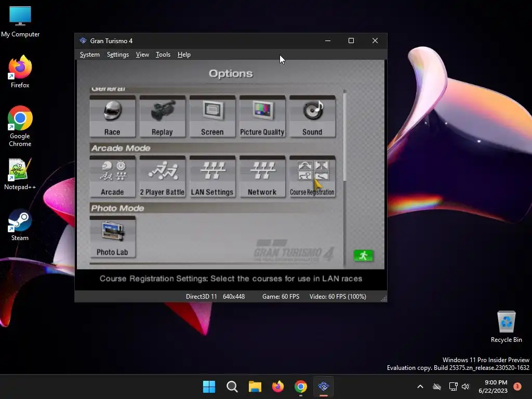This screenshot has height=399, width=532.
Task: Click the Video: 60 FPS (100%) text
Action: pos(338,297)
